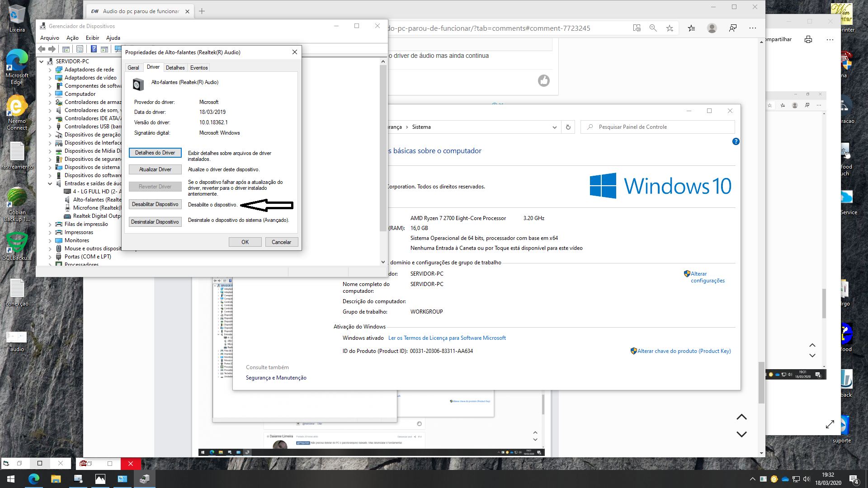Open File Explorer from taskbar
Screen dimensions: 868x488
(56, 479)
